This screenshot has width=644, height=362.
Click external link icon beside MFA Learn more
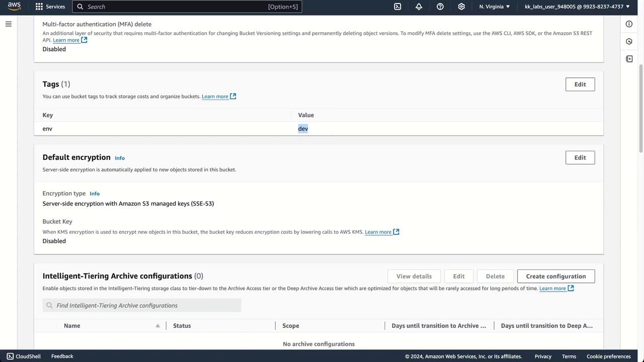point(85,40)
